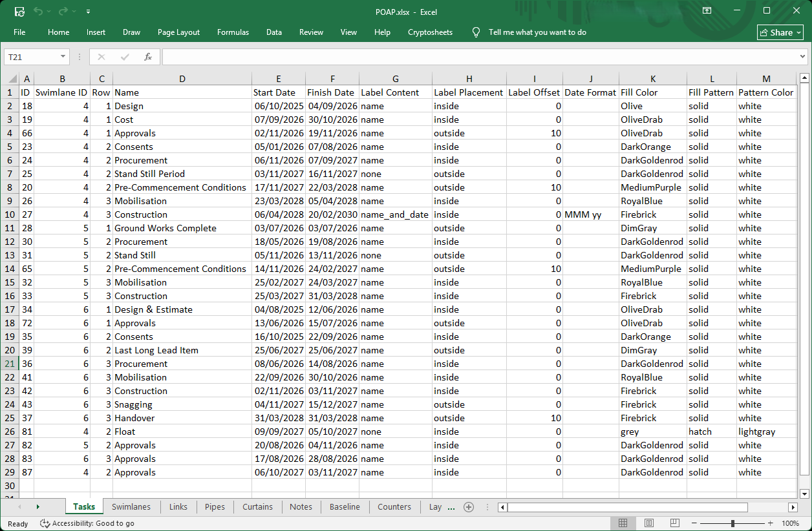Select column K header
The image size is (812, 531).
tap(653, 79)
